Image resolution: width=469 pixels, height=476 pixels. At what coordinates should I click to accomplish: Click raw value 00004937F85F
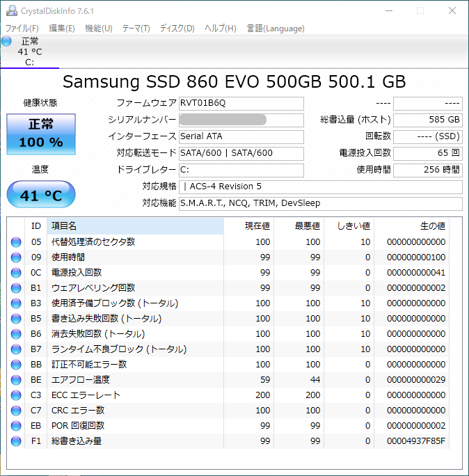pos(416,441)
